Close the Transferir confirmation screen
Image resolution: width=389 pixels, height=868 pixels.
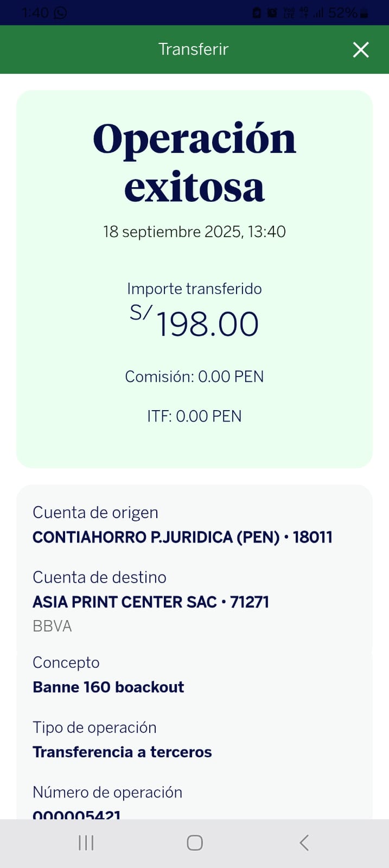coord(361,50)
